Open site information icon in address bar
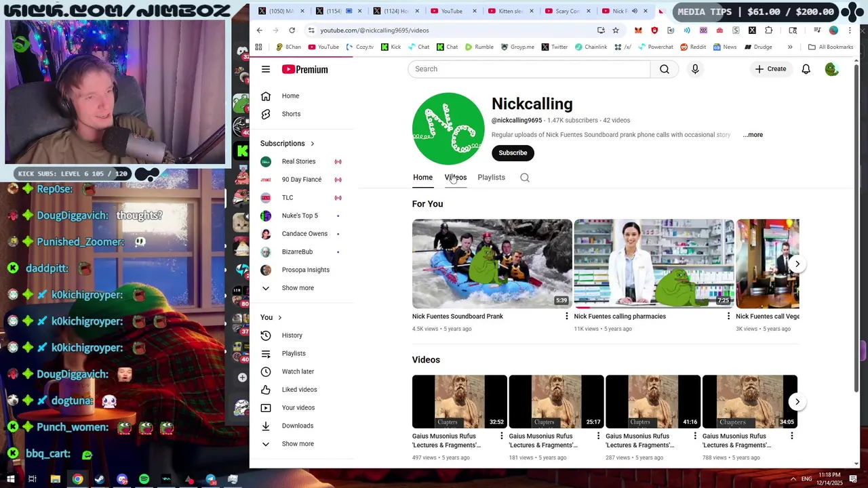868x488 pixels. coord(311,30)
